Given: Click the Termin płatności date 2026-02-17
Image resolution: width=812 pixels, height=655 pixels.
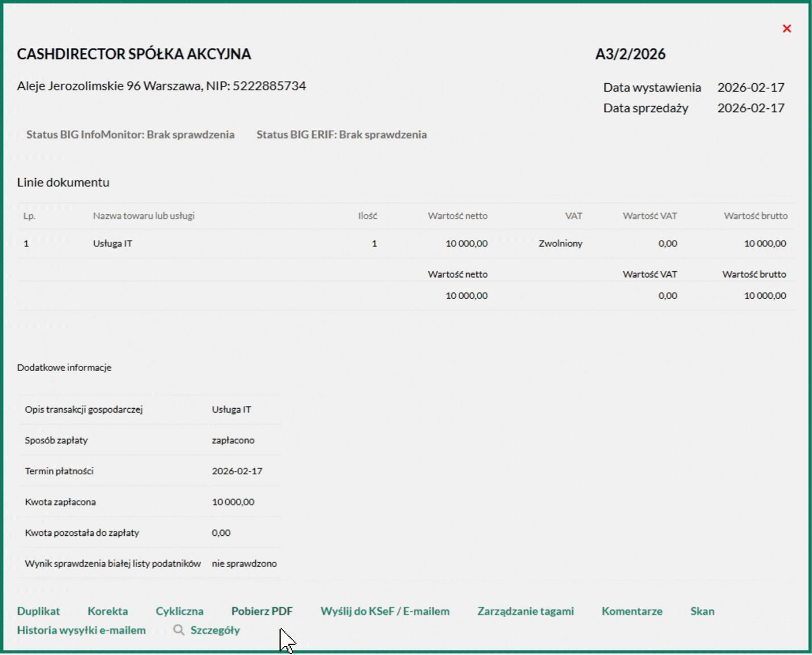Looking at the screenshot, I should (x=237, y=471).
